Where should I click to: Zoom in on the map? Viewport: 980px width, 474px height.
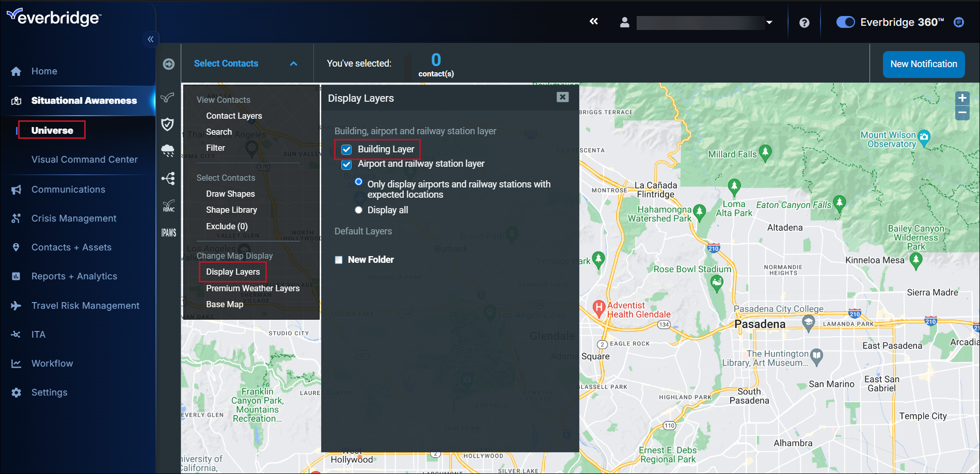pos(962,98)
